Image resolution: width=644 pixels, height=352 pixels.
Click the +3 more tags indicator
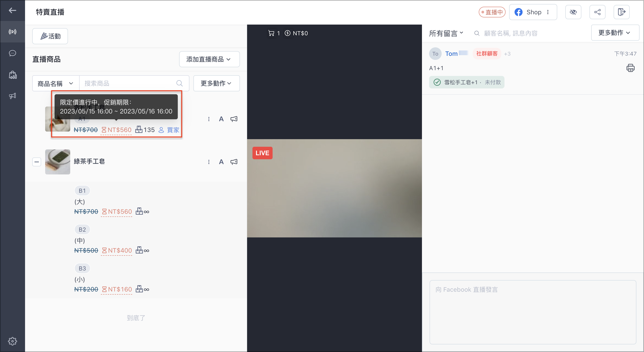(x=507, y=54)
